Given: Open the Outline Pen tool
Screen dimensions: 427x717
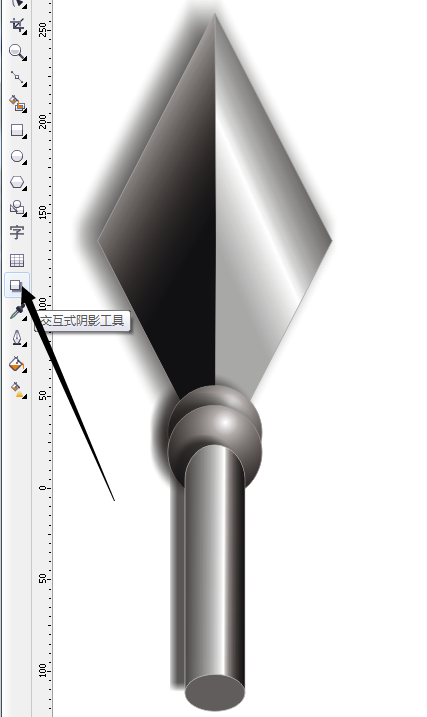Looking at the screenshot, I should click(17, 339).
